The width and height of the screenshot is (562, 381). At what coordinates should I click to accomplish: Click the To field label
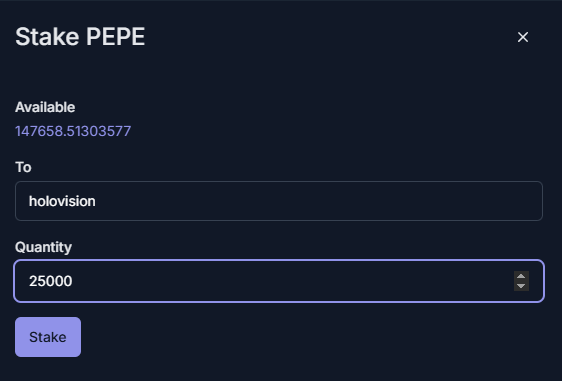[23, 167]
